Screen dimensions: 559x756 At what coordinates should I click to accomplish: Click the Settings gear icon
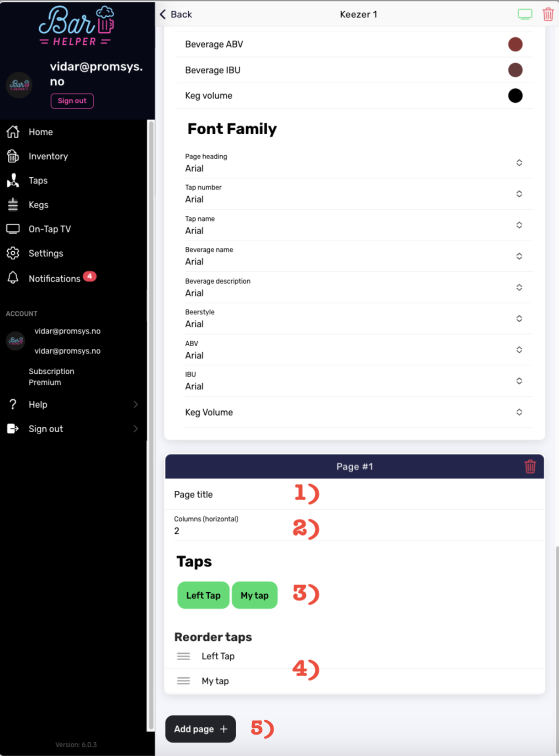click(x=13, y=253)
